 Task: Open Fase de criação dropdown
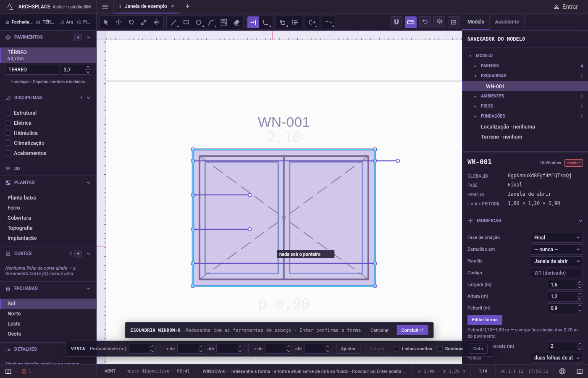(556, 238)
